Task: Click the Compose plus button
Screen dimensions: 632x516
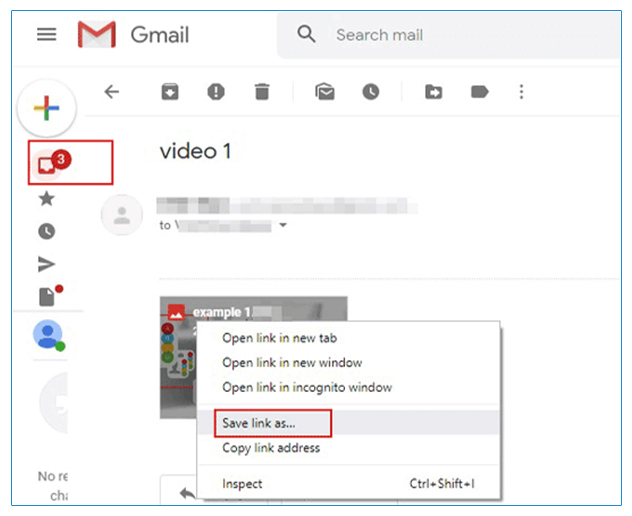Action: pyautogui.click(x=46, y=107)
